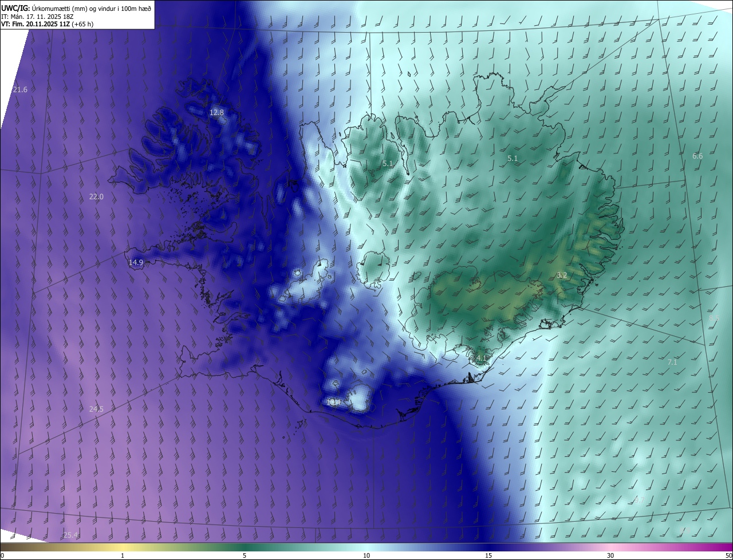Pick the 7.1 value label
This screenshot has height=560, width=733.
(672, 362)
